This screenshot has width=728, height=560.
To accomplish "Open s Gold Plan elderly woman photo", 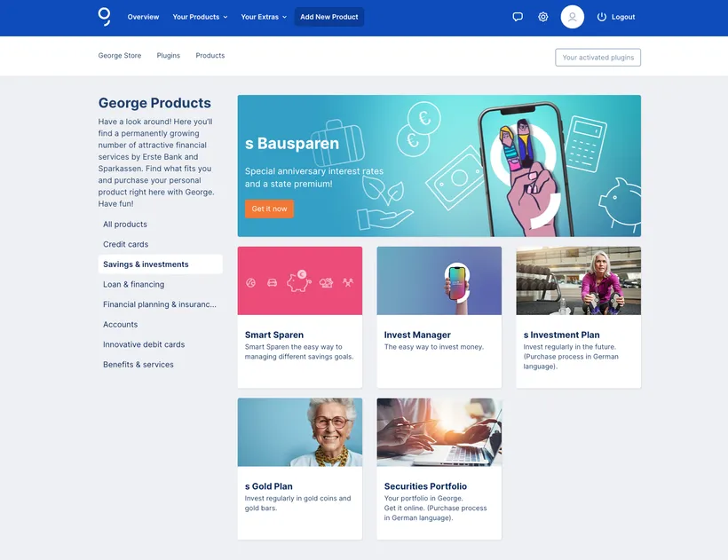I will click(300, 432).
